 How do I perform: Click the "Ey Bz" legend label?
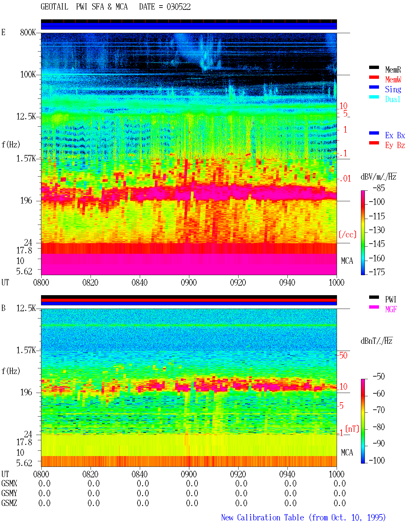395,145
